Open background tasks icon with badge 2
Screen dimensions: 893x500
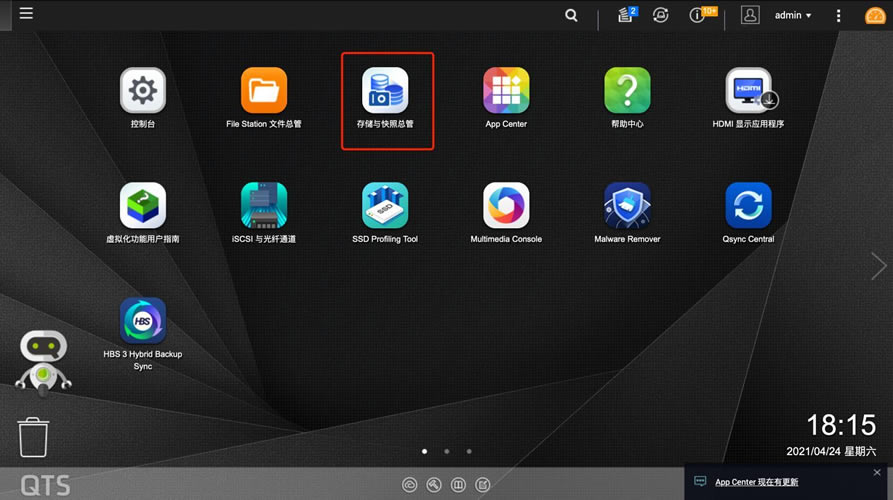coord(627,15)
